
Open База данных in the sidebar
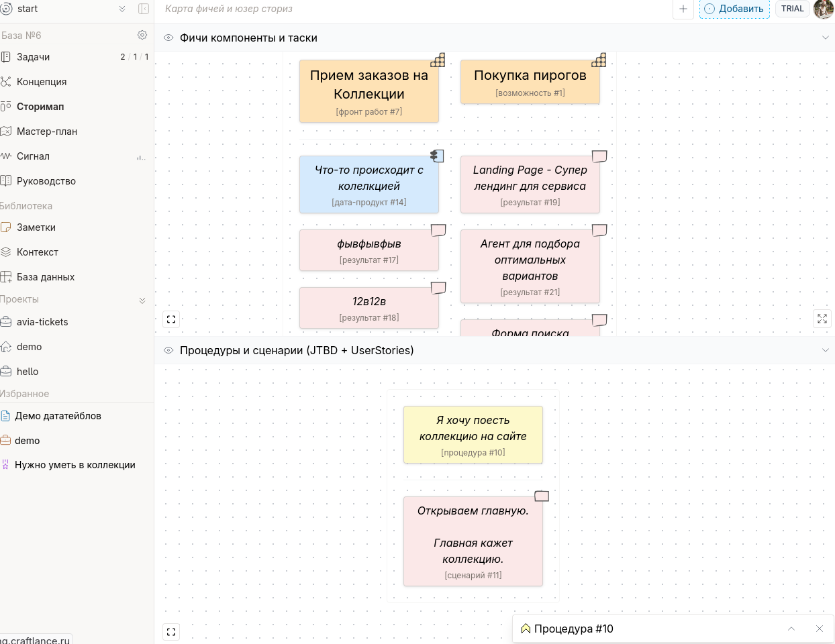(x=46, y=277)
